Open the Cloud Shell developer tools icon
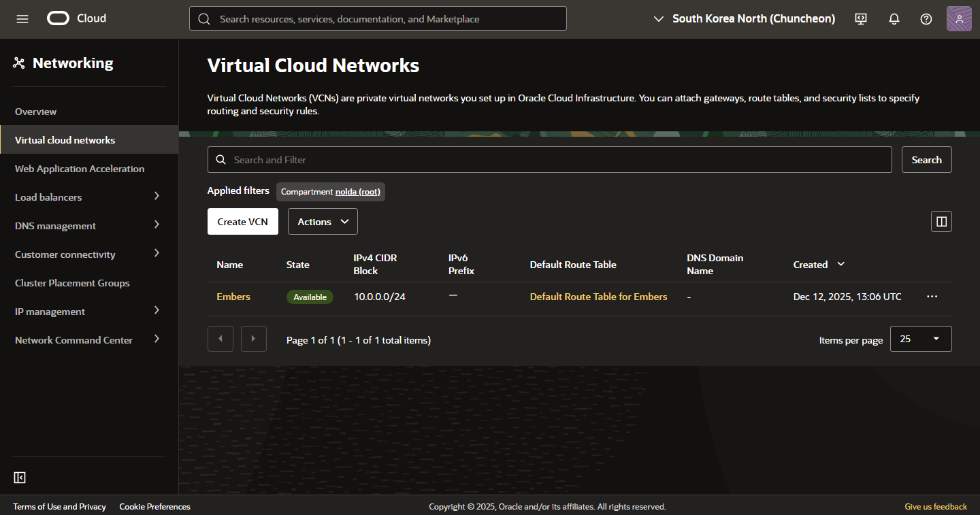 point(861,19)
